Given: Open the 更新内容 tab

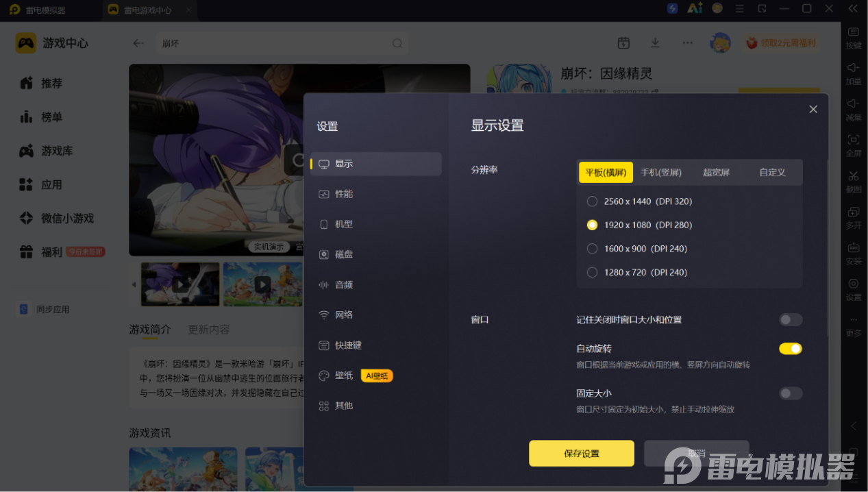Looking at the screenshot, I should (x=209, y=330).
